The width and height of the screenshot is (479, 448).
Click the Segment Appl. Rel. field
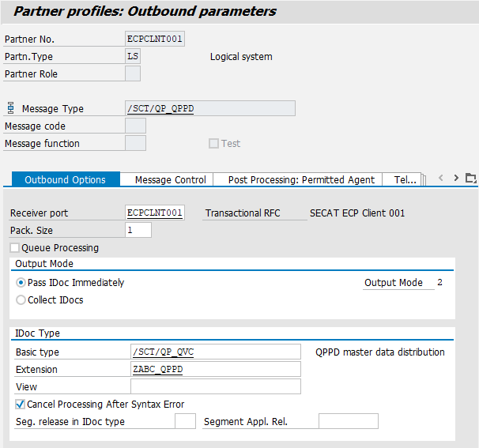point(348,422)
